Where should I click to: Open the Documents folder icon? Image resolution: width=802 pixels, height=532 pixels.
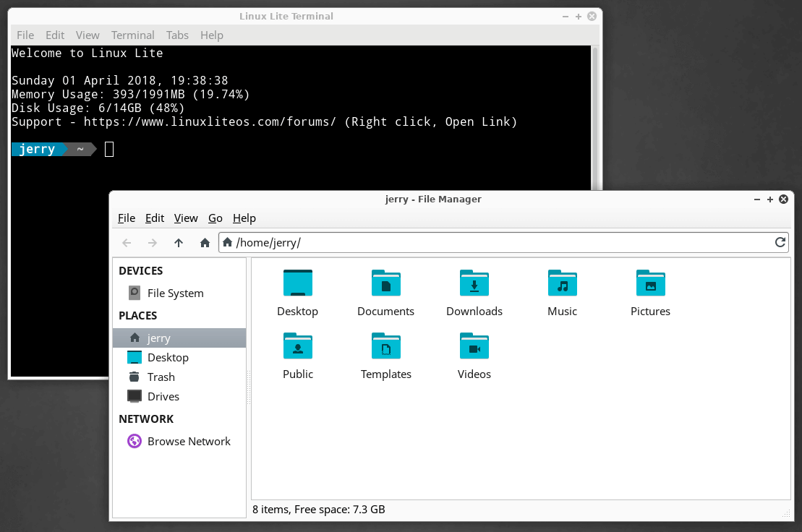coord(386,283)
